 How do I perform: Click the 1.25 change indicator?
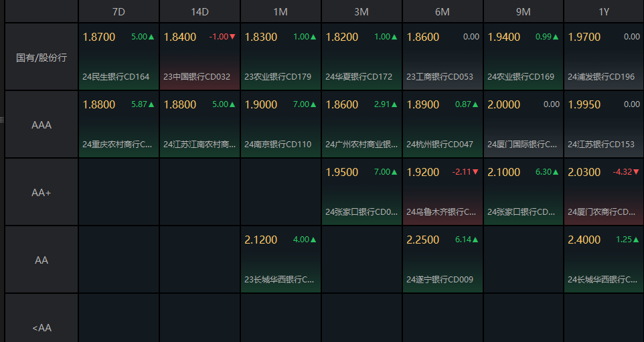point(627,240)
